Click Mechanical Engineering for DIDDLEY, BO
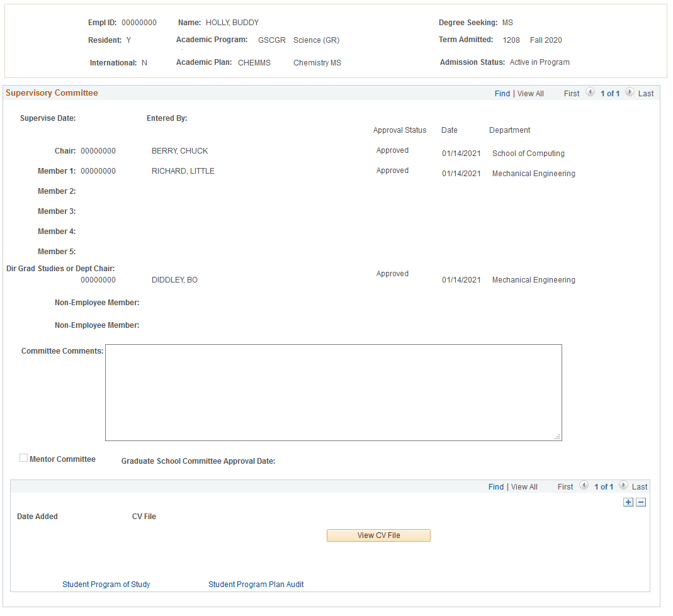This screenshot has height=616, width=673. [533, 280]
